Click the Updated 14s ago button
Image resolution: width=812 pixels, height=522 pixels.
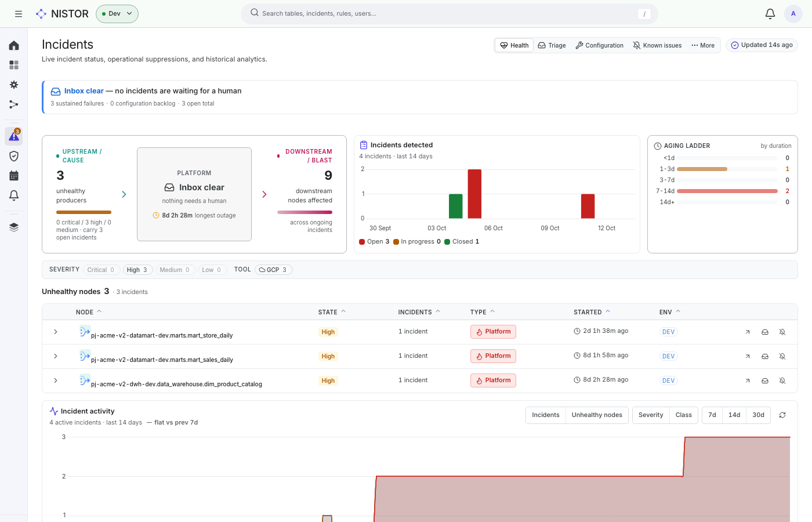click(x=762, y=45)
